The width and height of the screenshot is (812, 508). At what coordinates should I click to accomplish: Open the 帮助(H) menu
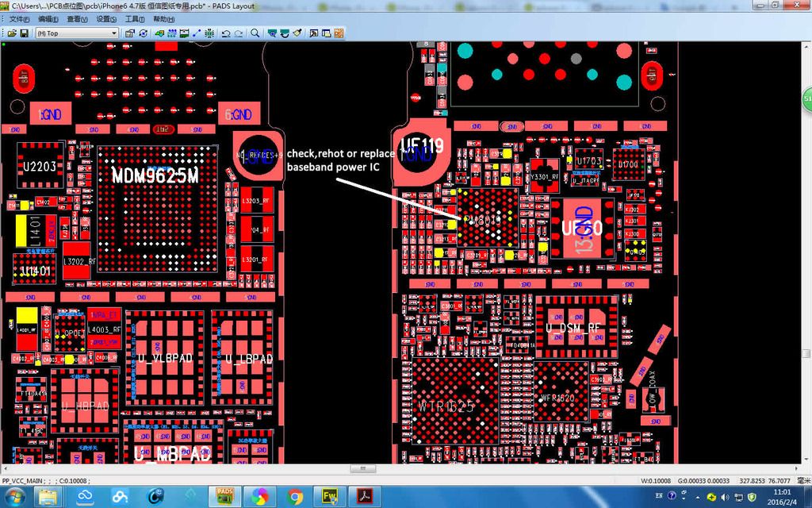click(163, 19)
